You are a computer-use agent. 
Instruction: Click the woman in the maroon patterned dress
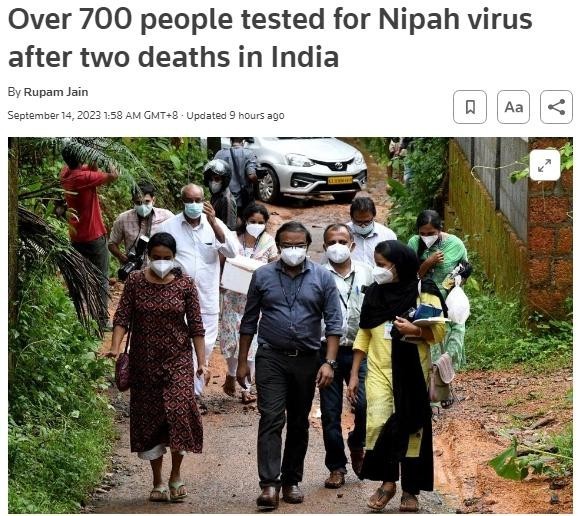pyautogui.click(x=158, y=366)
